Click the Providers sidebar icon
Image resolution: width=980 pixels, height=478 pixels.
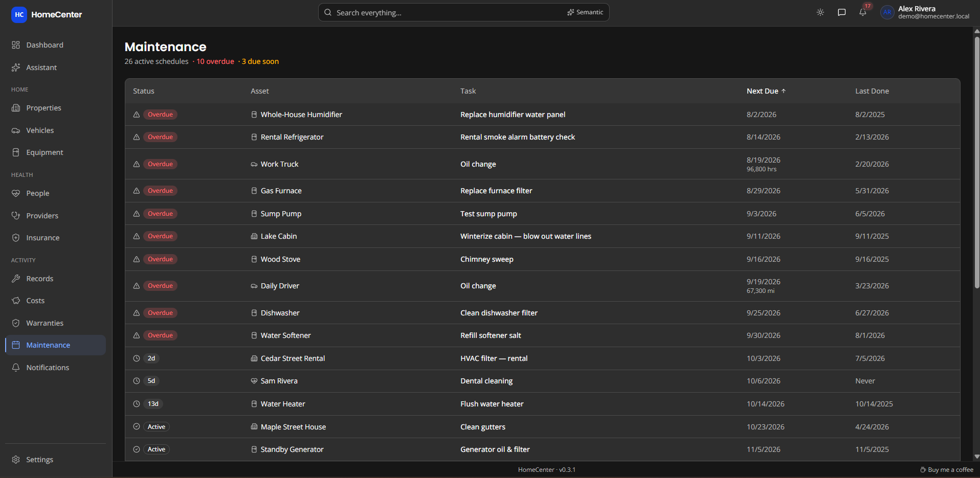16,216
